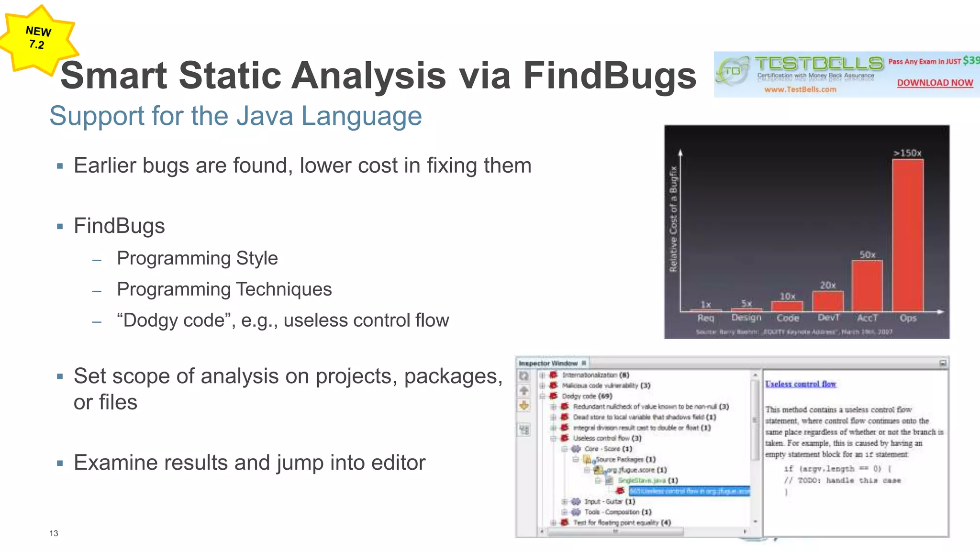Screen dimensions: 980x551
Task: Collapse the Useless control flow node
Action: (x=553, y=438)
